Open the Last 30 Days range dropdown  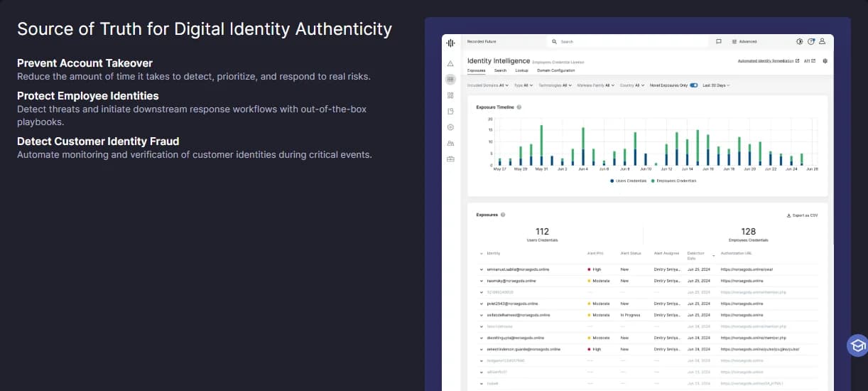(716, 85)
